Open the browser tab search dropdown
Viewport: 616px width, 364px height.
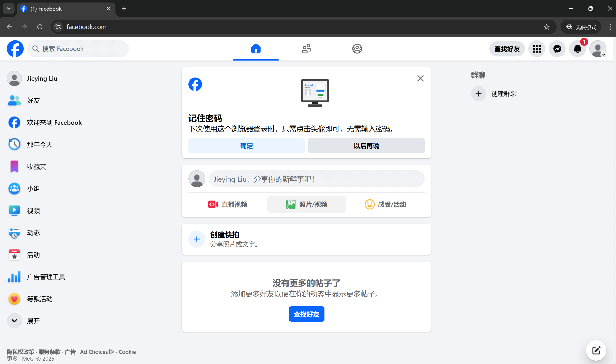point(8,8)
